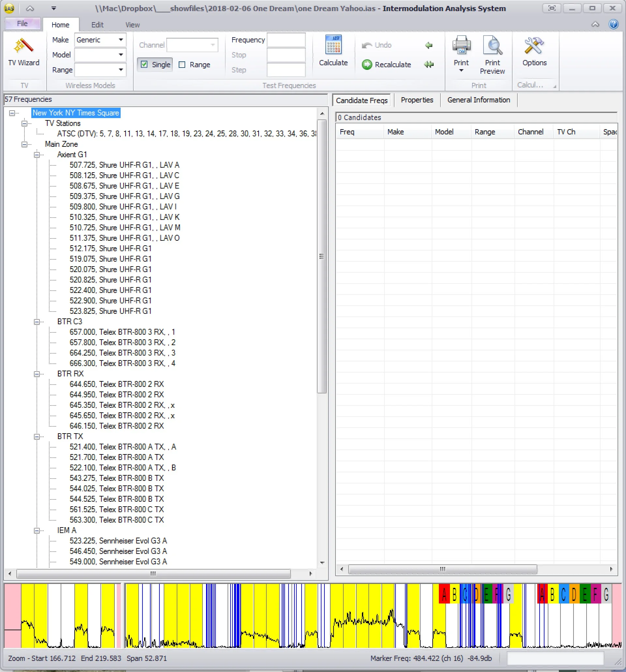Click the tree's vertical scrollbar thumb

pos(321,256)
